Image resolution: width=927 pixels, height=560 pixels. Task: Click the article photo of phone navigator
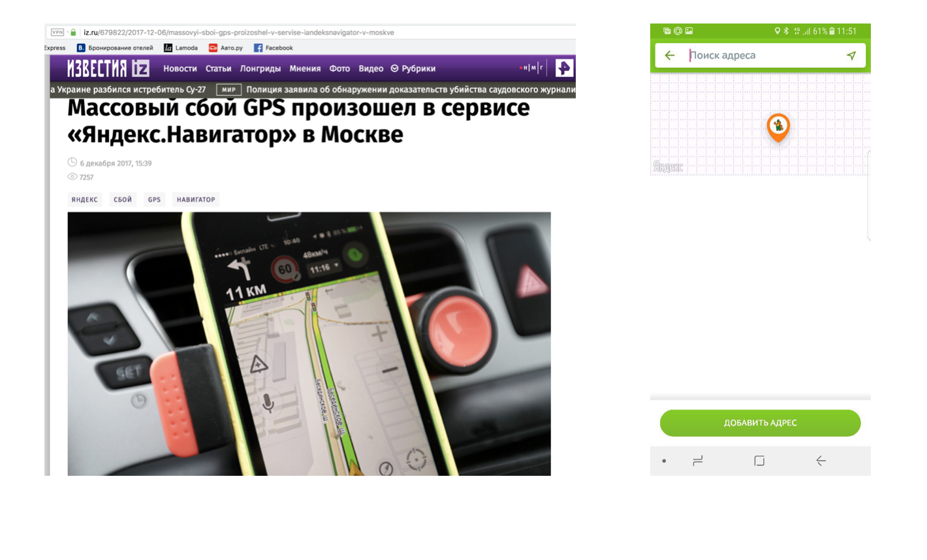point(309,343)
